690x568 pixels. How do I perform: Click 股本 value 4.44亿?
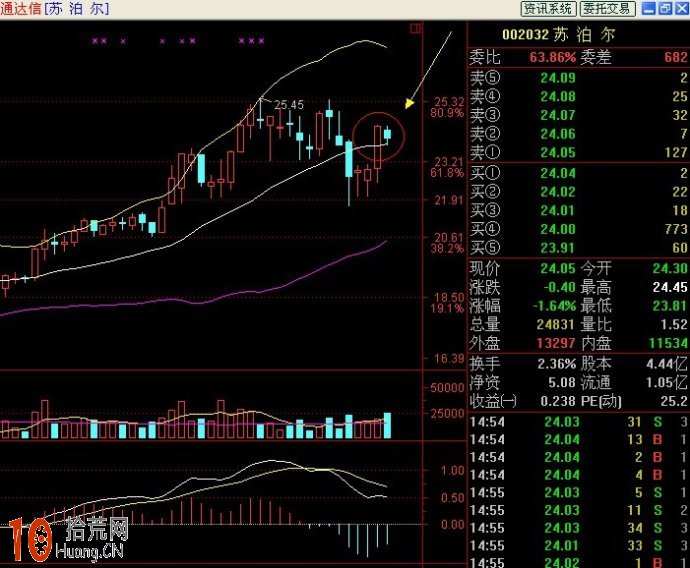pyautogui.click(x=666, y=364)
